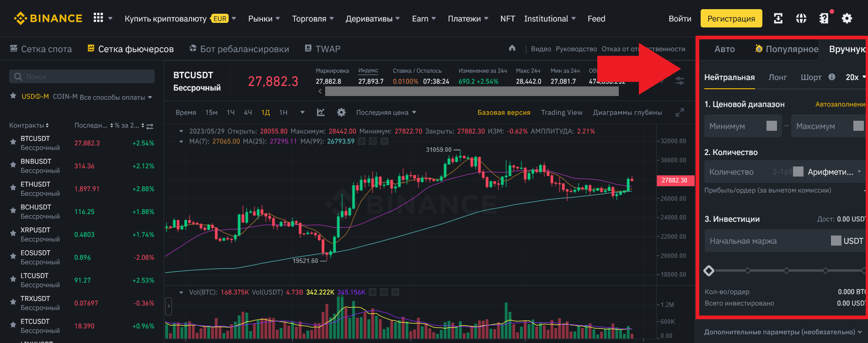Open the Деривативы menu

373,19
